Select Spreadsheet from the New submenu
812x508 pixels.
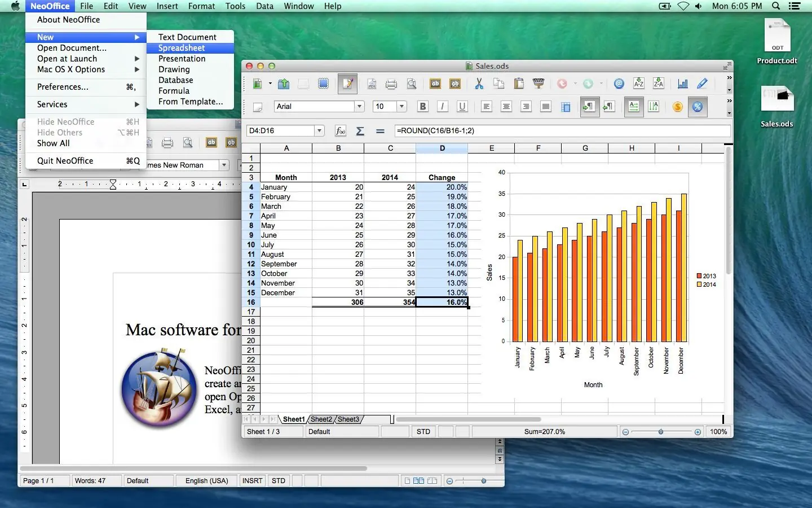tap(190, 48)
